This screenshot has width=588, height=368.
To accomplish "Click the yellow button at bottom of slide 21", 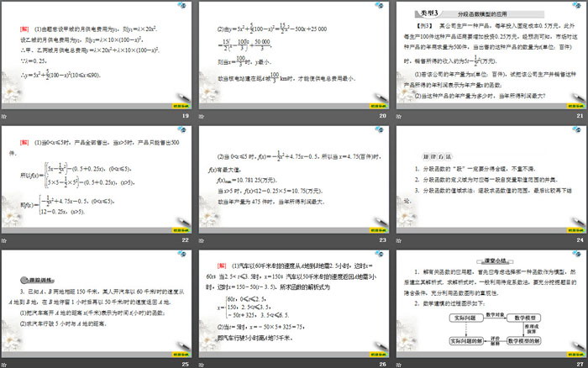I will coord(575,106).
